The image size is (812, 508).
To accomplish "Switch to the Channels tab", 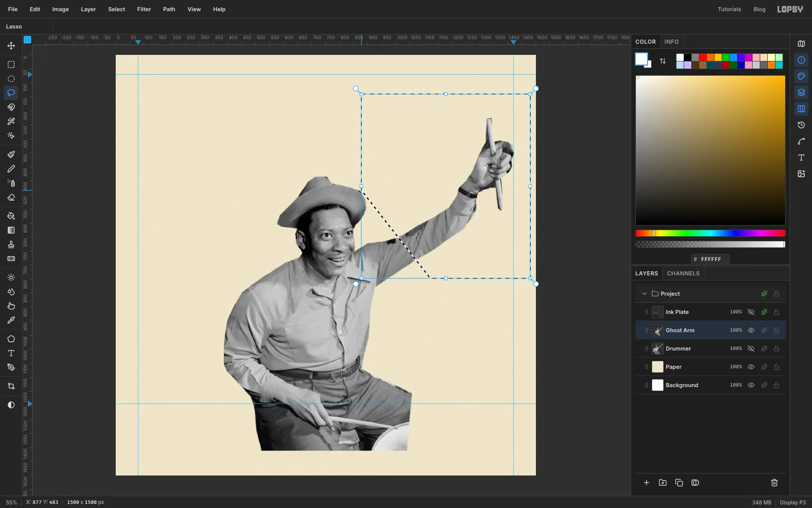I will (683, 273).
